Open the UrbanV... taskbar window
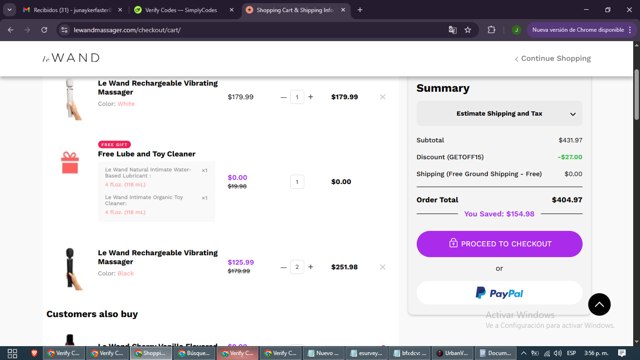This screenshot has height=360, width=640. 452,353
